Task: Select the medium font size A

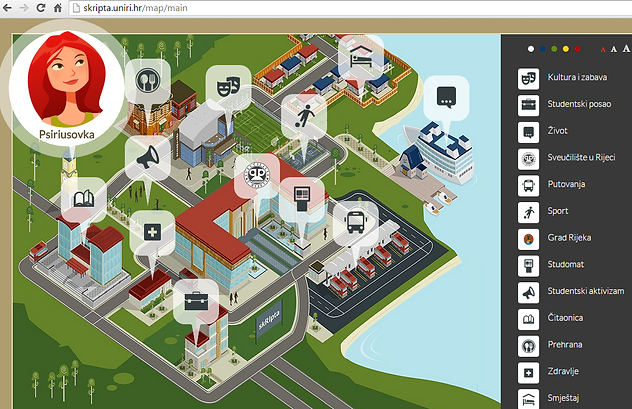Action: pos(614,49)
